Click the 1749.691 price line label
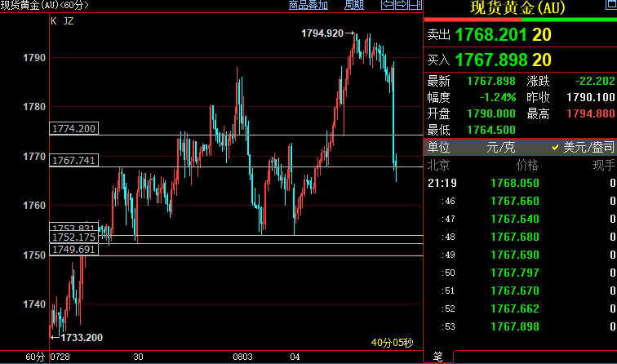 tap(73, 250)
